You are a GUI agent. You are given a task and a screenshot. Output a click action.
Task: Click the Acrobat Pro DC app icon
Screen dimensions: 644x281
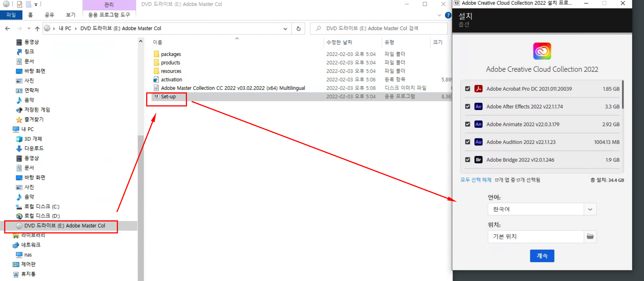478,89
